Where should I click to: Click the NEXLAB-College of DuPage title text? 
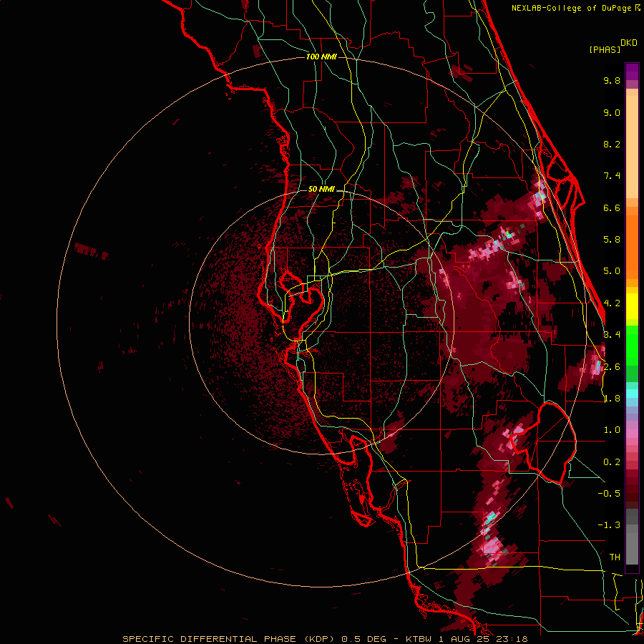(x=572, y=8)
